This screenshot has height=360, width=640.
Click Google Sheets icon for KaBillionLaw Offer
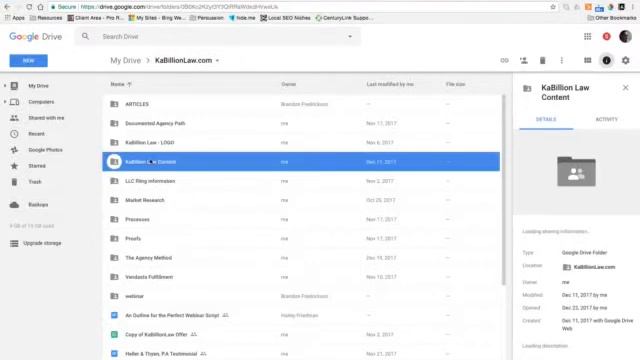tap(114, 334)
